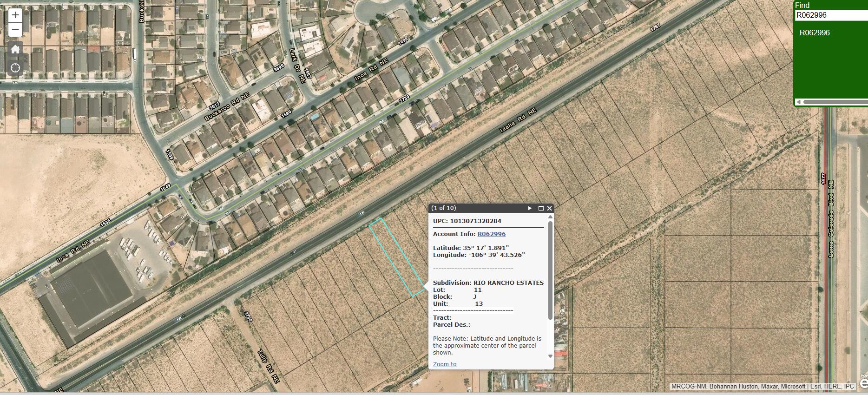Screen dimensions: 868x395
Task: Click the Find search input field
Action: tap(831, 15)
